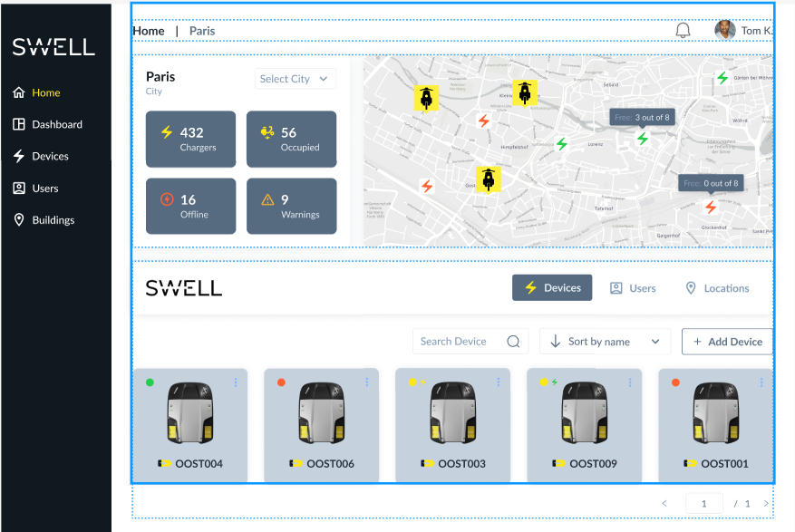795x532 pixels.
Task: Open notifications bell icon
Action: [683, 31]
